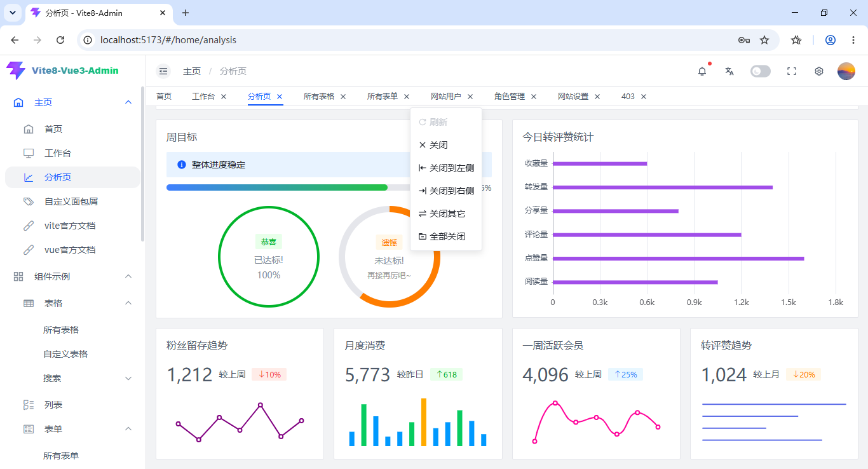868x469 pixels.
Task: Close the 工作台 tab
Action: pos(224,97)
